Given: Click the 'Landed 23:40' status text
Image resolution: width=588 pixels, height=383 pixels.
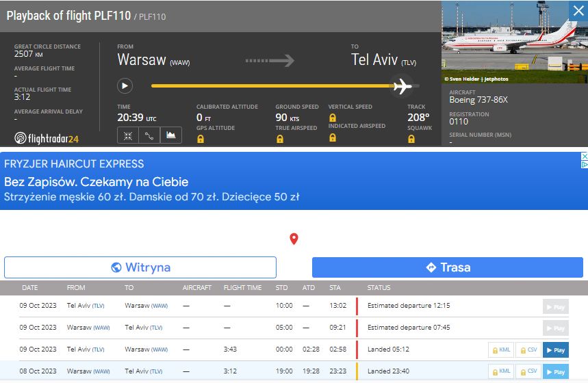Looking at the screenshot, I should [389, 371].
